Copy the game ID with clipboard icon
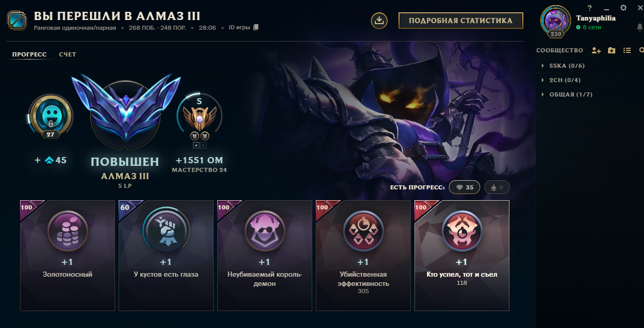 pos(256,27)
